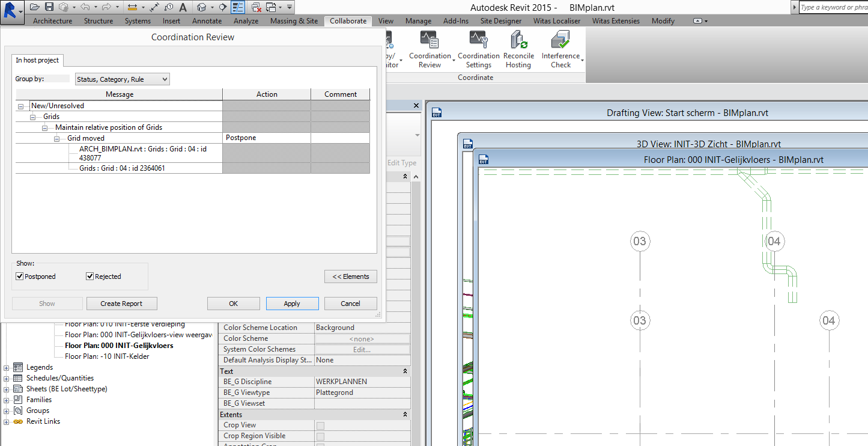
Task: Open Coordination Settings in ribbon
Action: pos(479,49)
